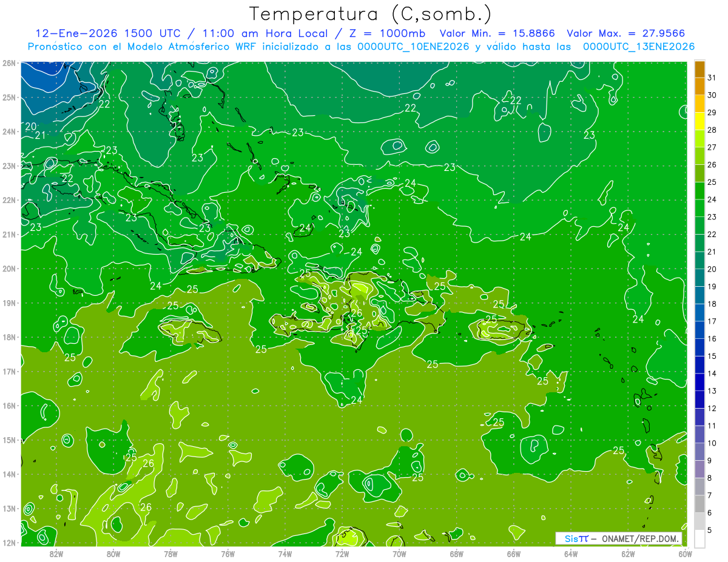Click the "16N" latitude label
Screen dimensions: 728x562
(8, 406)
